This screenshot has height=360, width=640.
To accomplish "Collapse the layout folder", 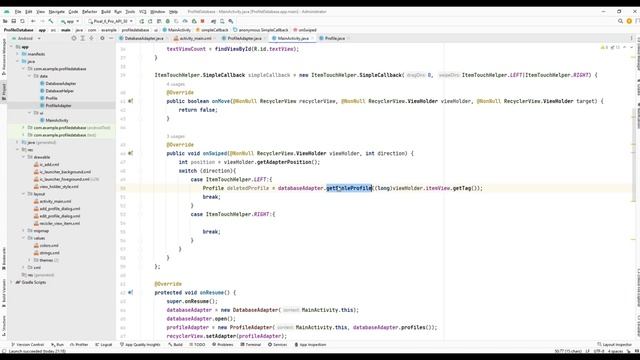I will point(24,194).
